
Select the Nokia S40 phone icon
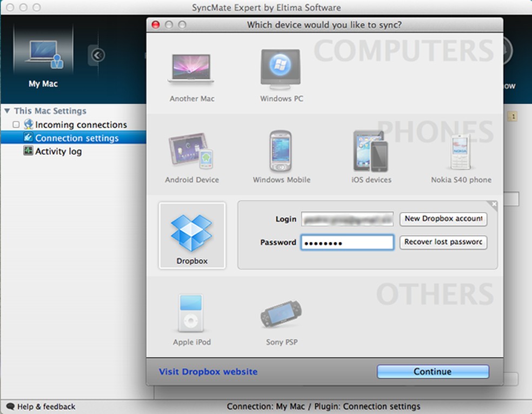[461, 152]
